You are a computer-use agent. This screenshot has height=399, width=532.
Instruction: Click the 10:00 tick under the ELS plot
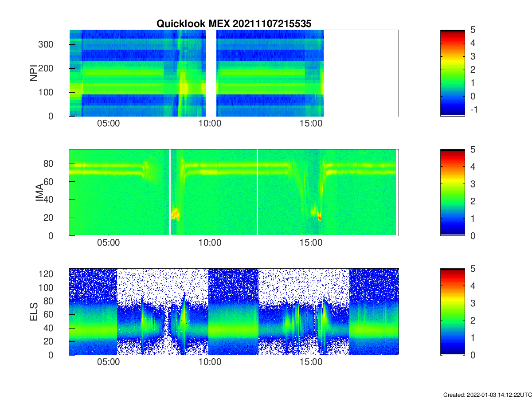pos(210,361)
